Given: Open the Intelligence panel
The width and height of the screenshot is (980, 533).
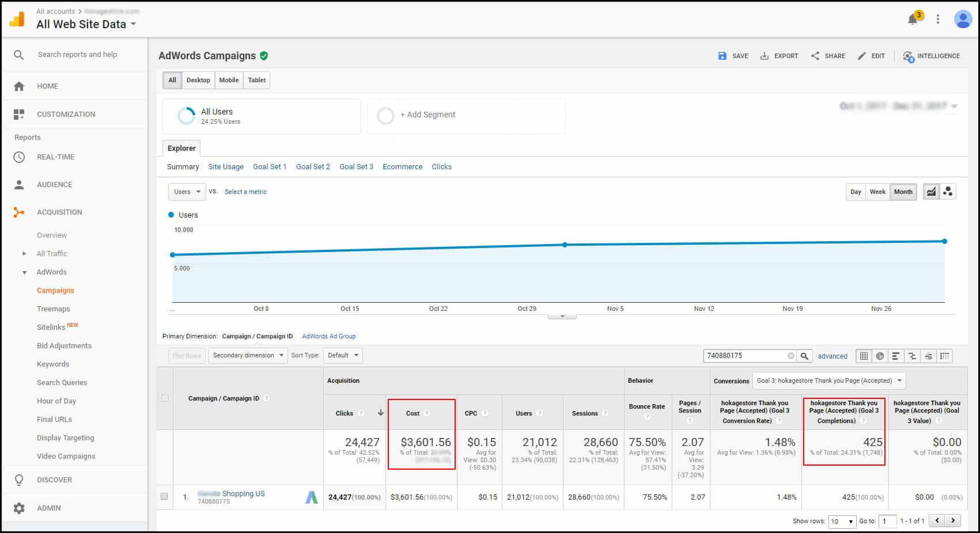Looking at the screenshot, I should point(931,56).
